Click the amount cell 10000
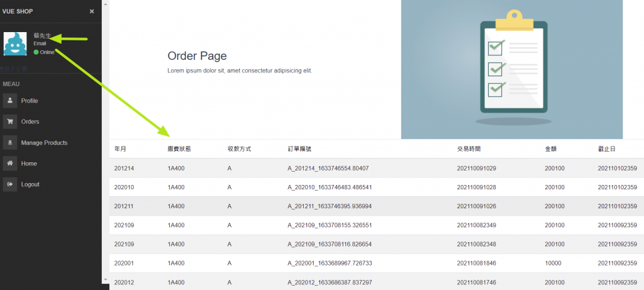The height and width of the screenshot is (290, 644). point(553,263)
